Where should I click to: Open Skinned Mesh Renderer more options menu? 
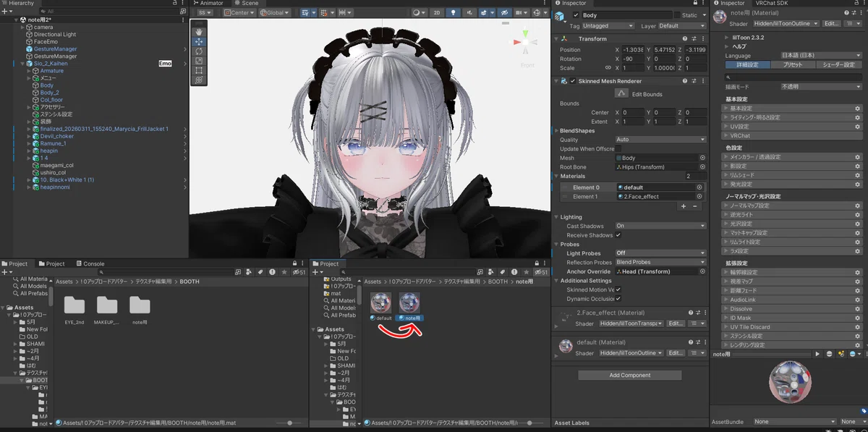[x=703, y=81]
